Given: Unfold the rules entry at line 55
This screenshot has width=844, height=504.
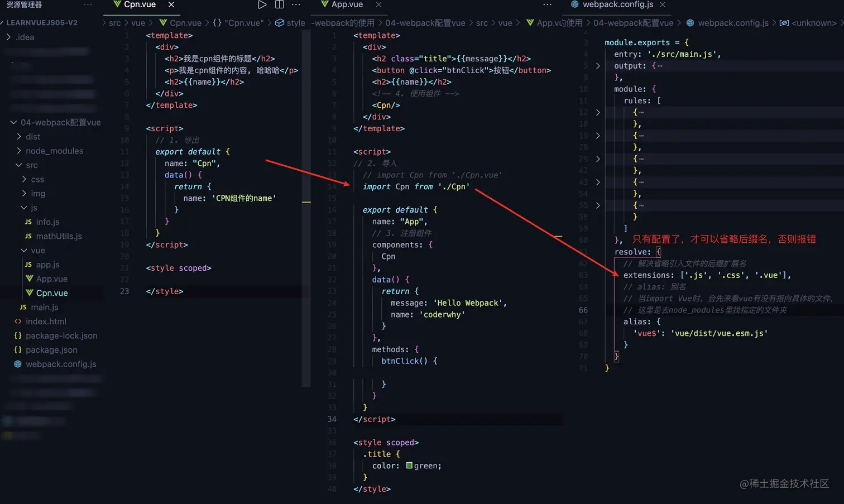Looking at the screenshot, I should coord(598,205).
